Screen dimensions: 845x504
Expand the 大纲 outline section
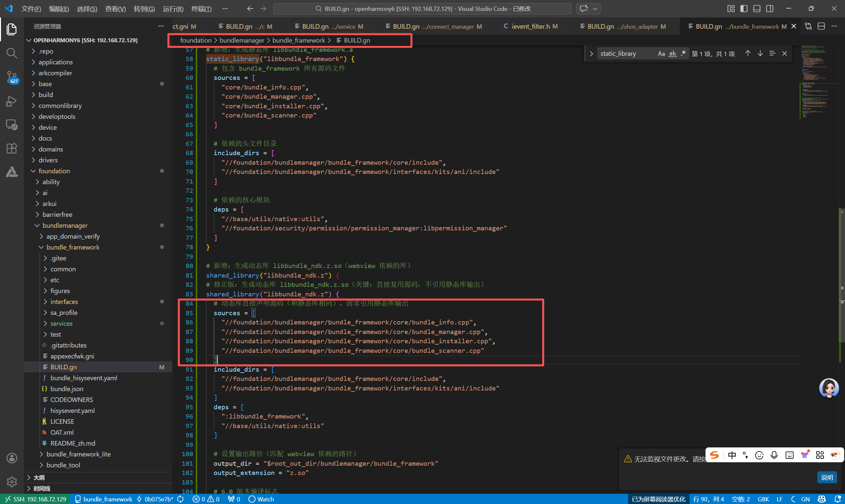click(39, 478)
